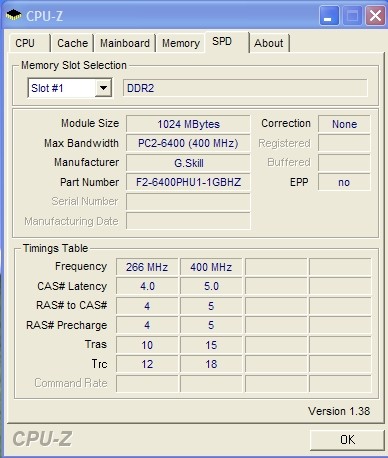This screenshot has width=388, height=458.
Task: Click the F2-6400PHU1-1GBHZ part number
Action: click(188, 182)
